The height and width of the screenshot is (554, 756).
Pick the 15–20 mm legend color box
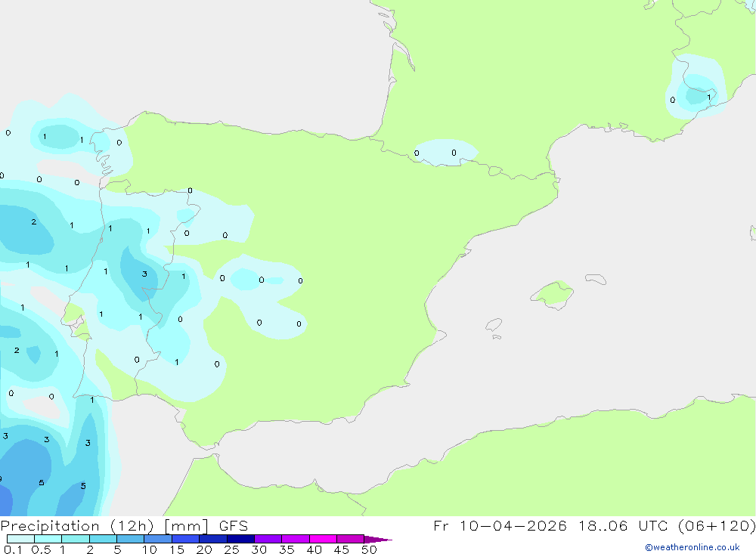point(186,539)
